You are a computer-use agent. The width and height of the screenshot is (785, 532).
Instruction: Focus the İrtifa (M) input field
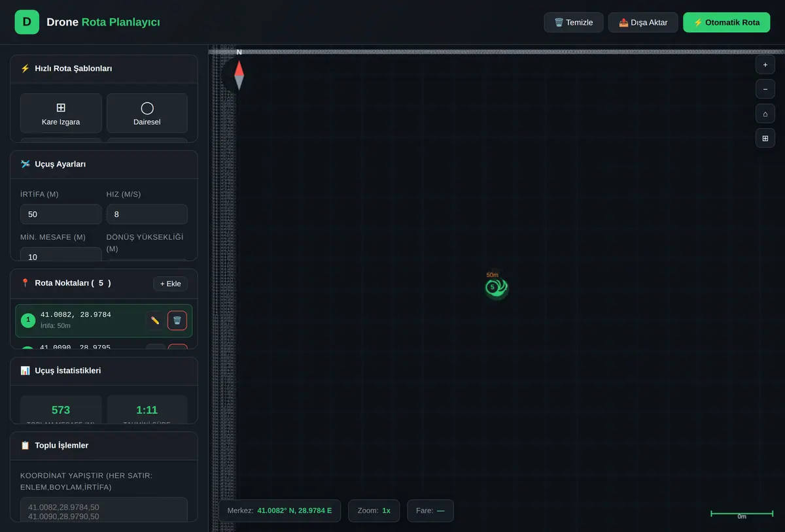[x=61, y=214]
